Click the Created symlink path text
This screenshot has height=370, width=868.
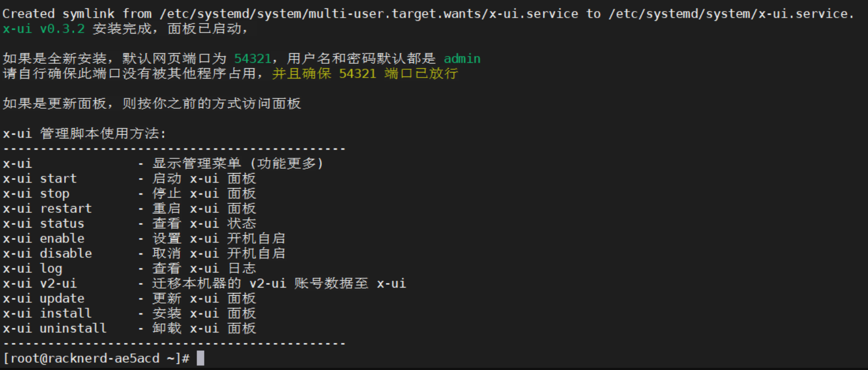(428, 14)
